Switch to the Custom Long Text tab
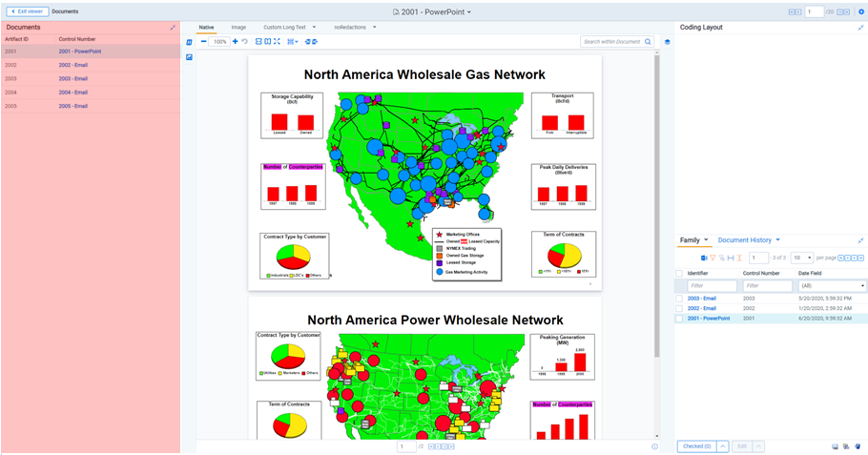This screenshot has width=868, height=455. pos(284,27)
